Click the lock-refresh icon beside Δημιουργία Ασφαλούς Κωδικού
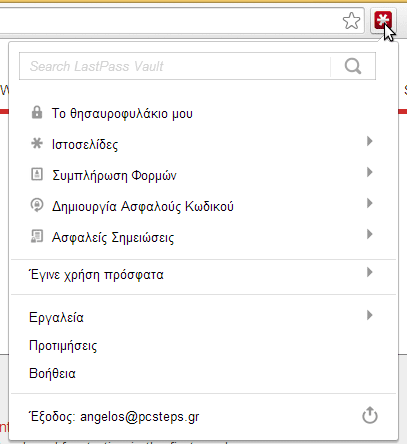Image resolution: width=407 pixels, height=444 pixels. tap(37, 205)
